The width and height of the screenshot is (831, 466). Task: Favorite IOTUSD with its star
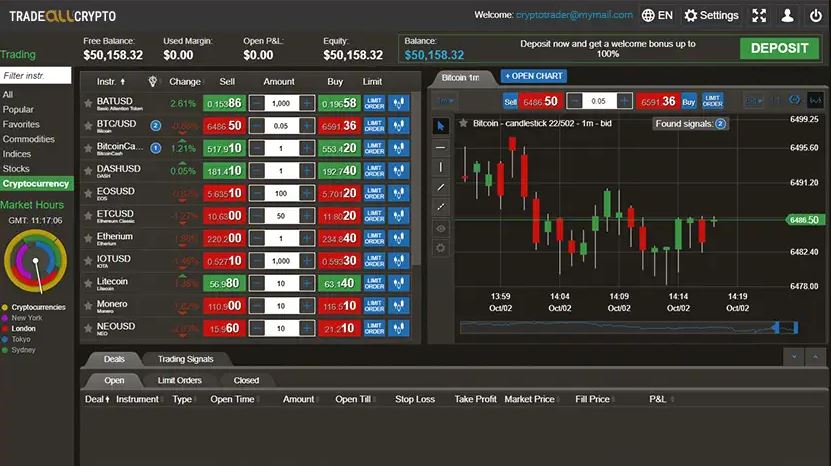88,261
